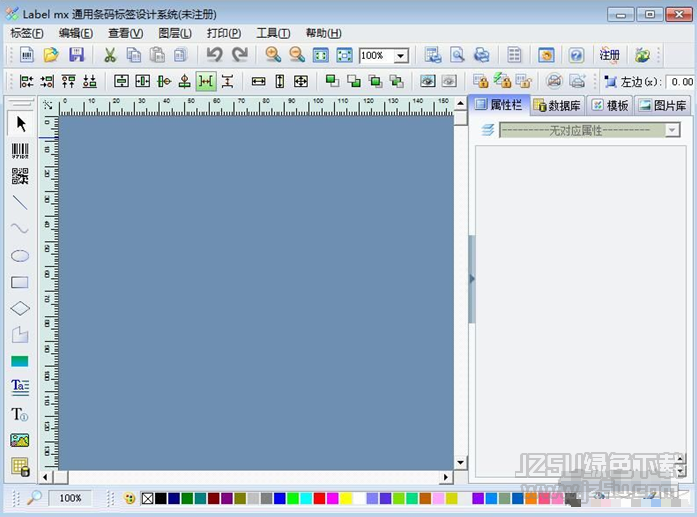Select the filled teal rectangle tool

pos(20,361)
